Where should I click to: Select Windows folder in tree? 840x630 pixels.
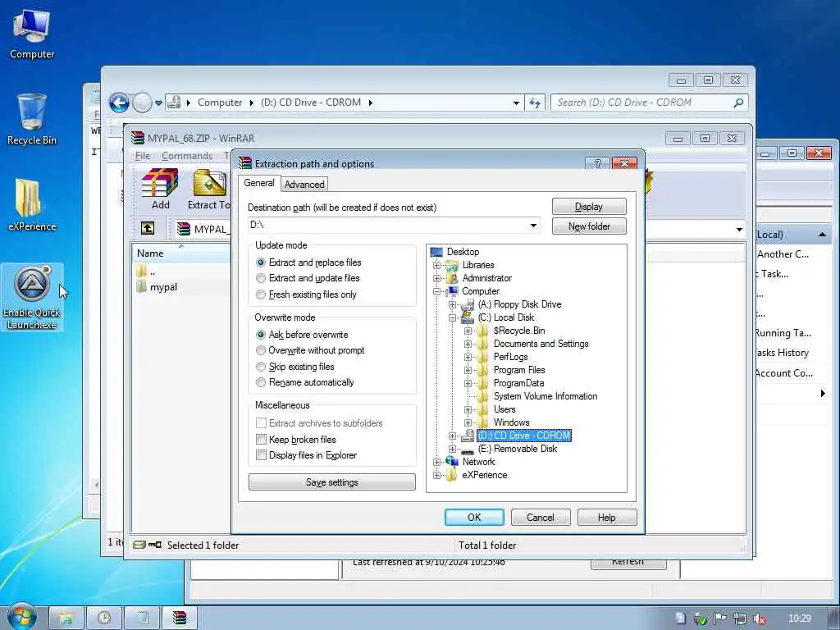click(x=511, y=422)
